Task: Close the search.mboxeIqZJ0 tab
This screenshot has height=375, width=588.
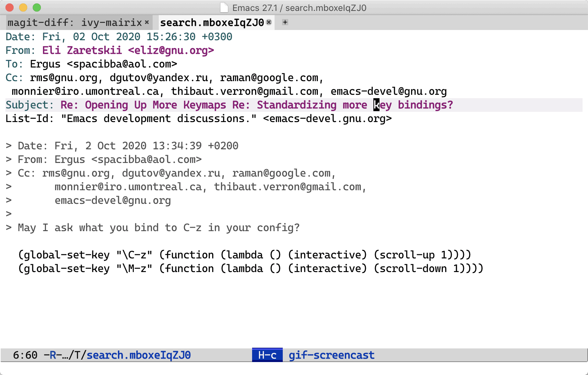Action: click(x=269, y=22)
